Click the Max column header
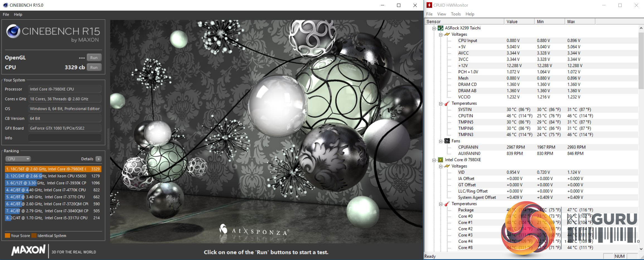The image size is (644, 260). coord(580,21)
